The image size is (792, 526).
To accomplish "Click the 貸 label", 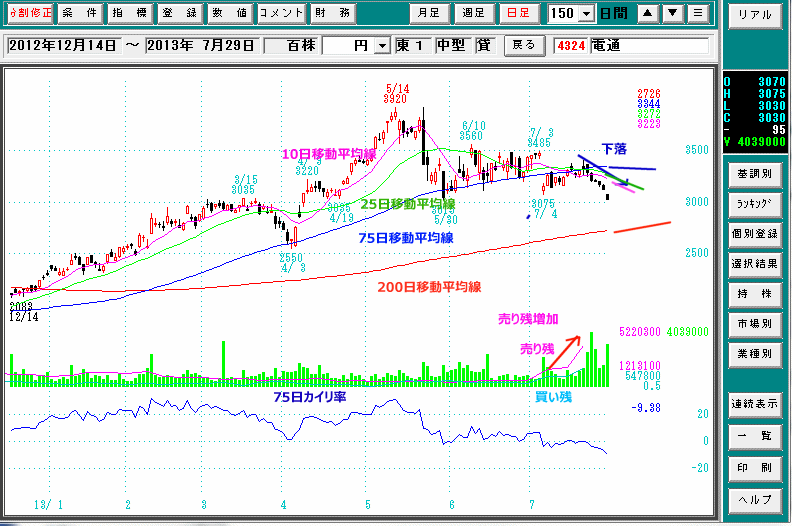I will point(484,46).
